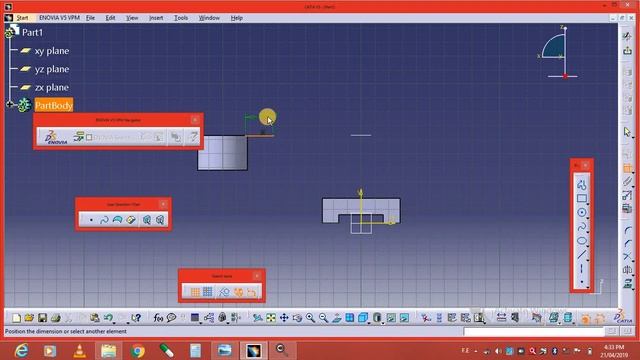640x360 pixels.
Task: Open the File menu
Action: tap(90, 18)
